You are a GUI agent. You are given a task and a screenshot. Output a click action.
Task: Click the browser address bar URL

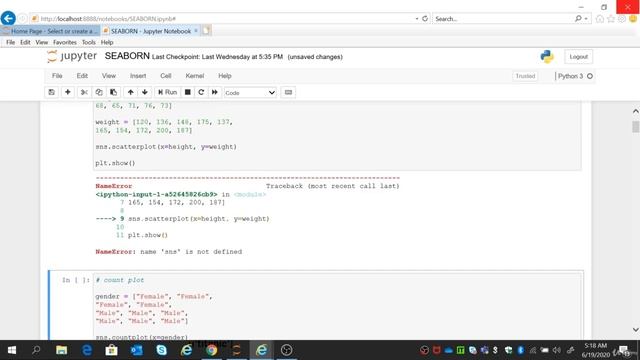(108, 19)
